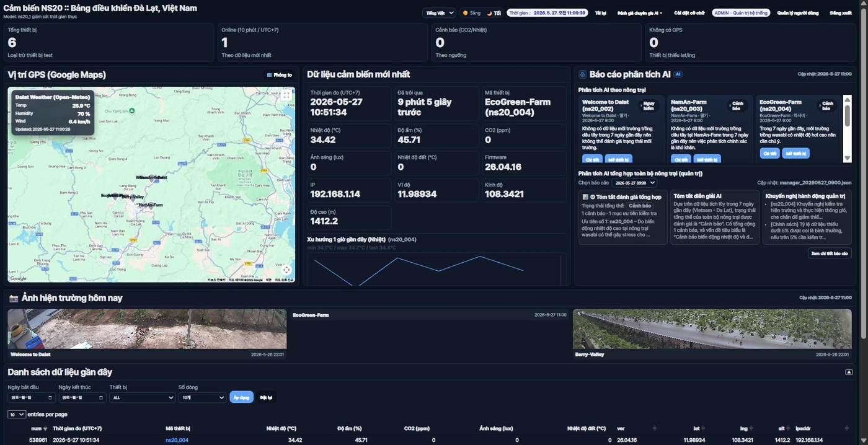
Task: Sort table by ver column arrows
Action: (x=654, y=428)
